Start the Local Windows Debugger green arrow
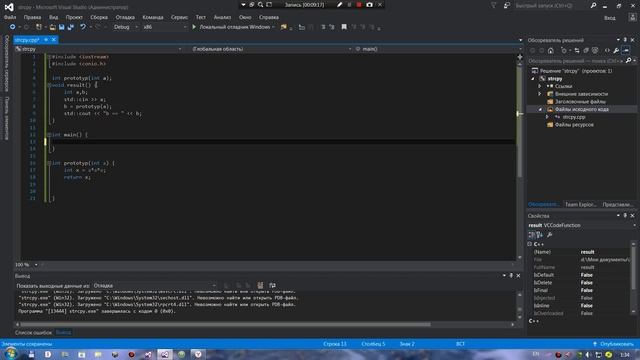Image resolution: width=640 pixels, height=360 pixels. pos(194,27)
